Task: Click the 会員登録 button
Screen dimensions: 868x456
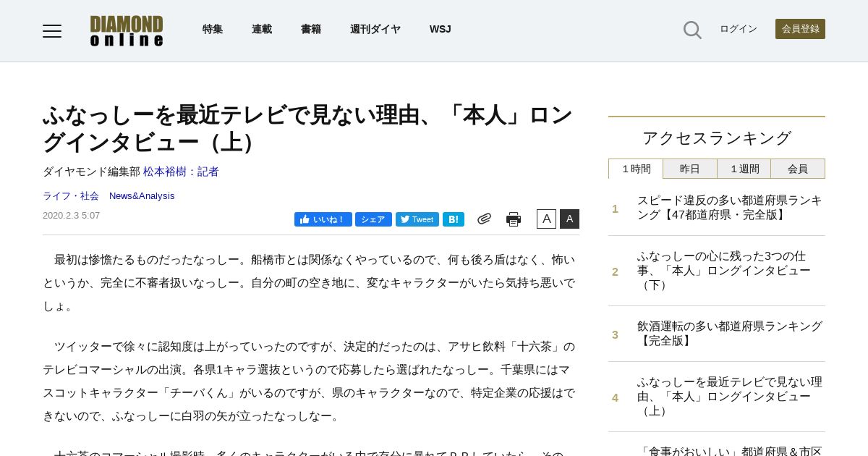Action: click(800, 29)
